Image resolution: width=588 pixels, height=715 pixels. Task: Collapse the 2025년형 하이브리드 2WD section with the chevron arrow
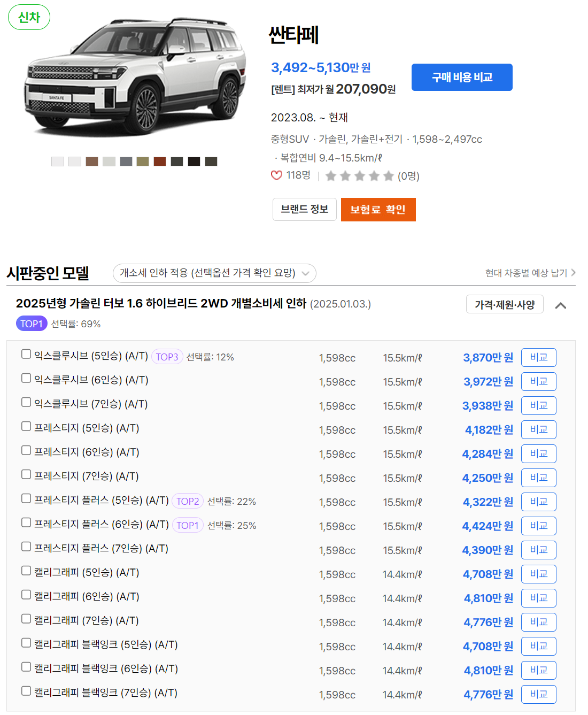(561, 305)
